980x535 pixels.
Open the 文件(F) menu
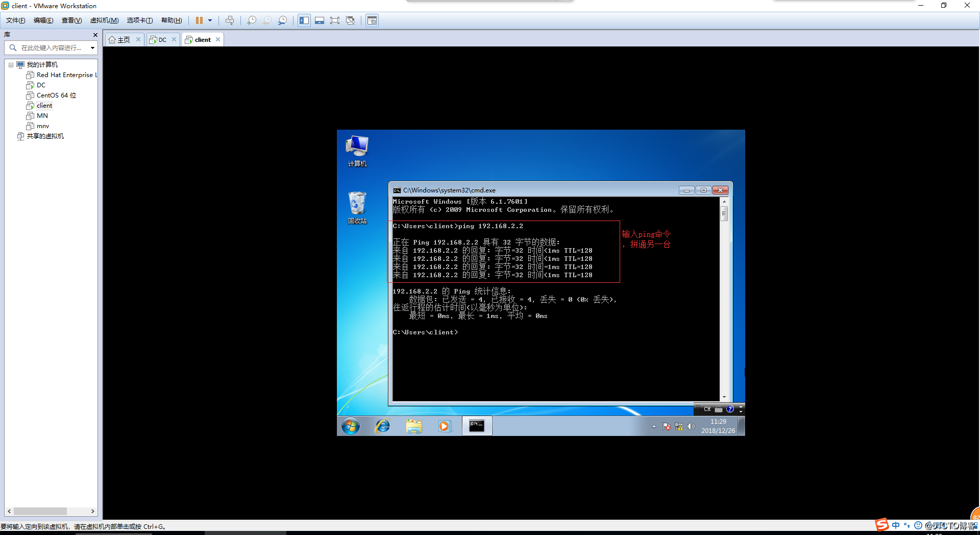tap(15, 20)
